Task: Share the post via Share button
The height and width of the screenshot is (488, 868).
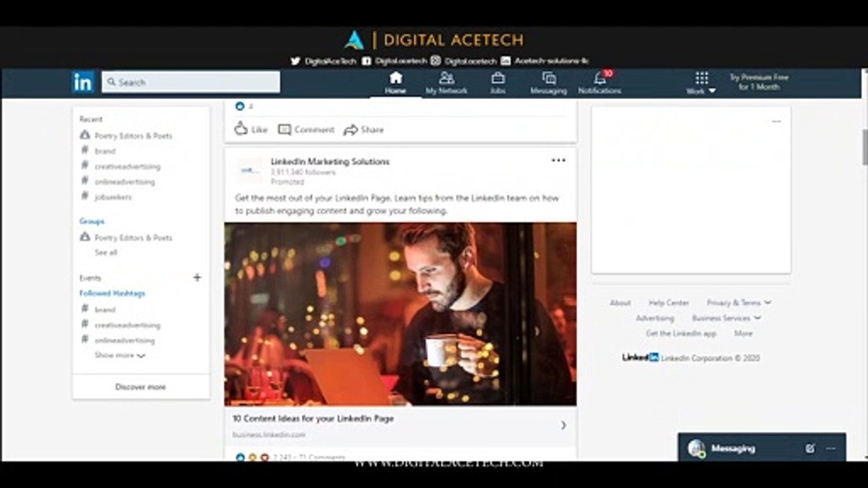Action: click(x=363, y=129)
